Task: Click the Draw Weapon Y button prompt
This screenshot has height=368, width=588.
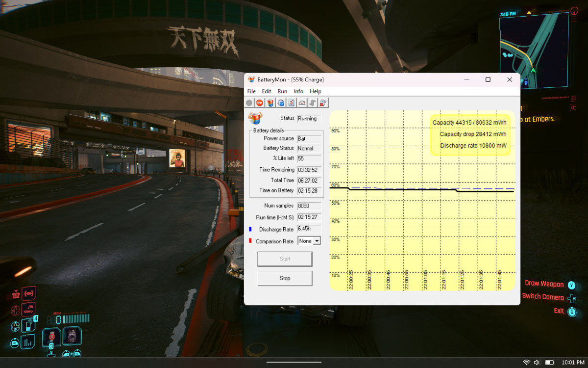Action: coord(551,284)
